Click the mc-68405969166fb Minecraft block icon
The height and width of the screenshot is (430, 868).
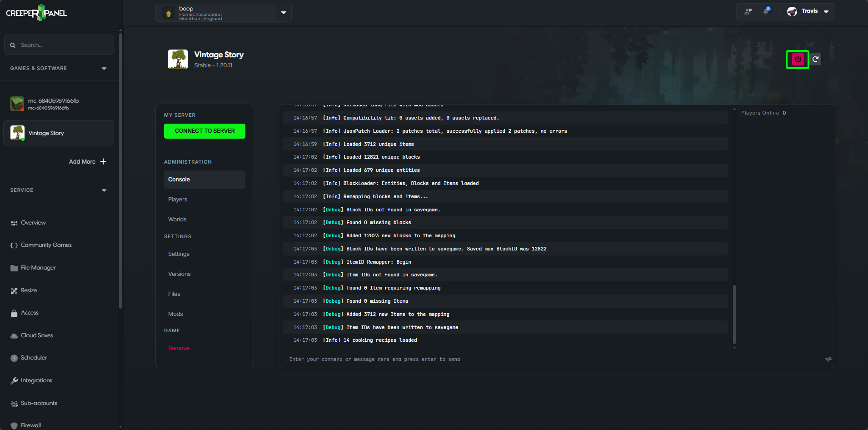coord(17,104)
